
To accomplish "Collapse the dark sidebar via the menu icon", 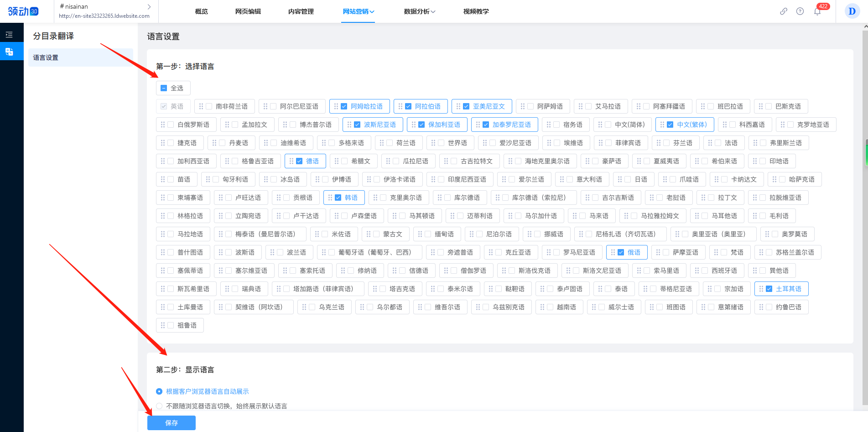I will (x=8, y=34).
